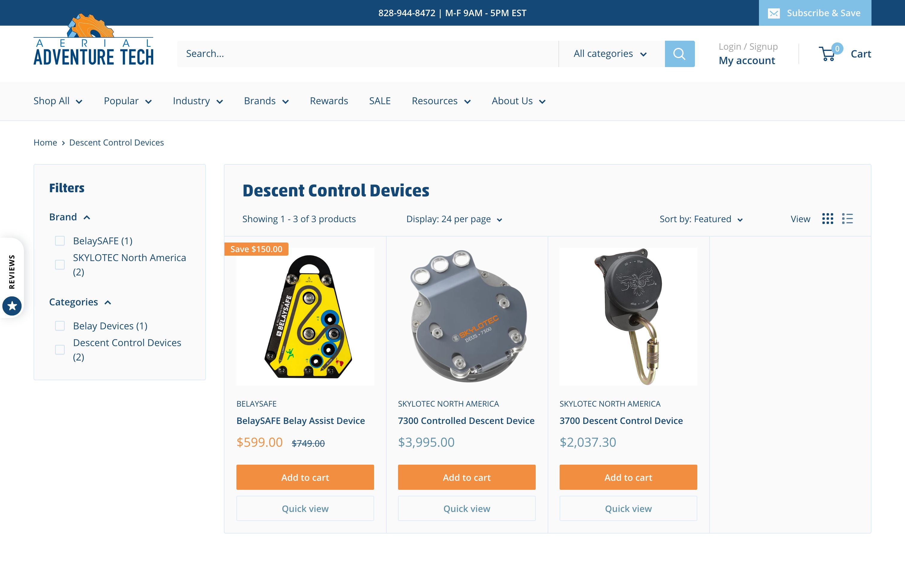905x588 pixels.
Task: Open the Sort by Featured dropdown
Action: click(x=701, y=219)
